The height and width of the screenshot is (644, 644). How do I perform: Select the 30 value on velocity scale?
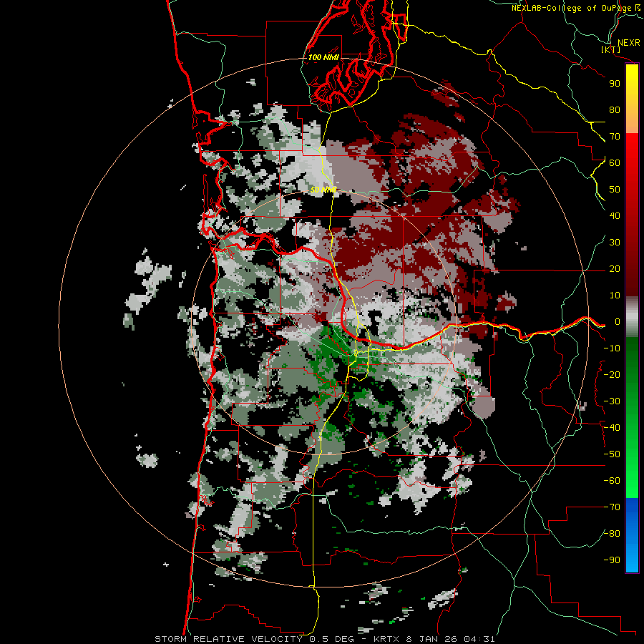[615, 243]
